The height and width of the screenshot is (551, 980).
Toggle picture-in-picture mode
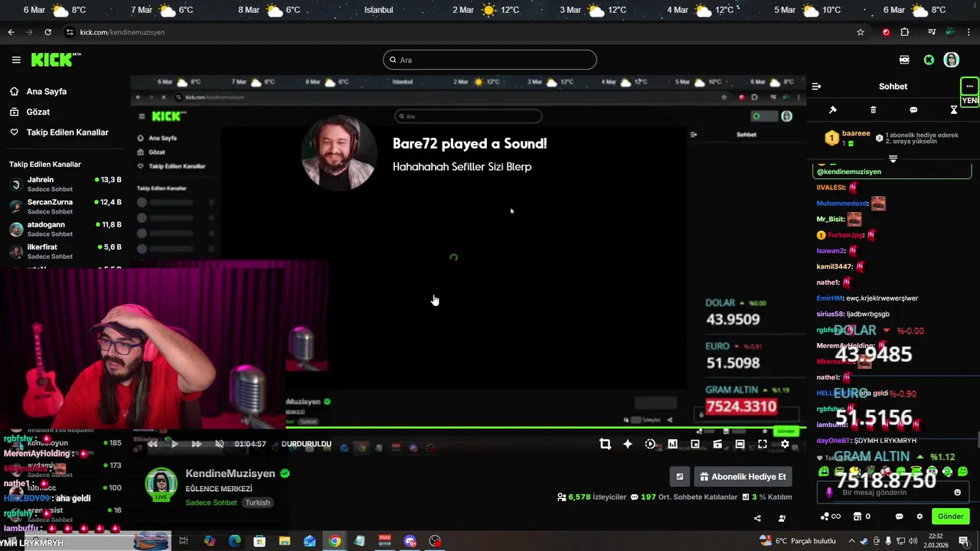click(695, 444)
